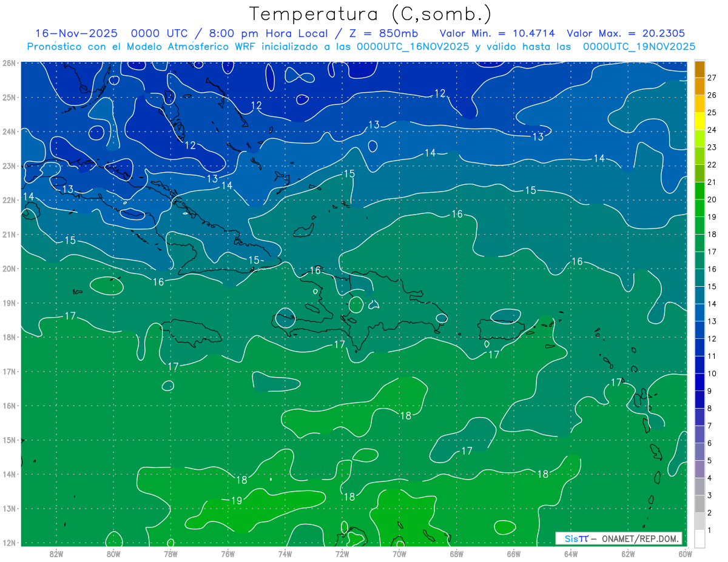Click the color legend value 23
This screenshot has width=728, height=562.
coord(712,147)
